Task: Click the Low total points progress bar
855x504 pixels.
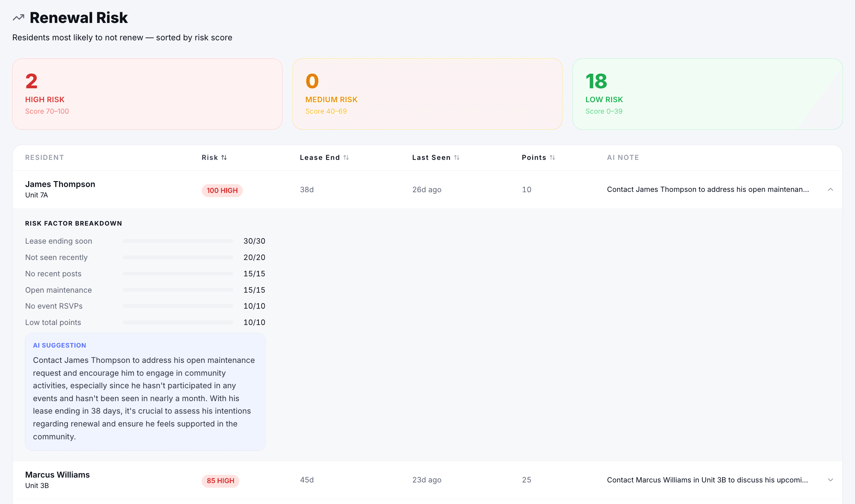Action: [178, 322]
